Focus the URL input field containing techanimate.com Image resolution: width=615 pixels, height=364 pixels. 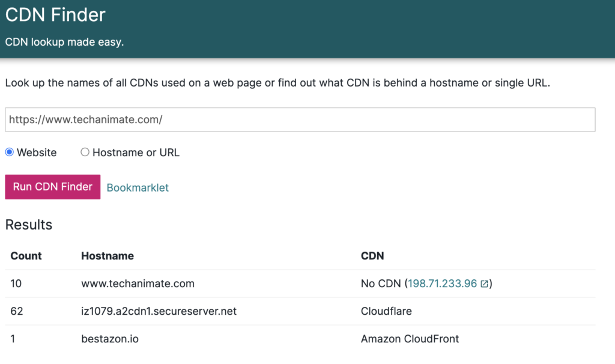300,120
